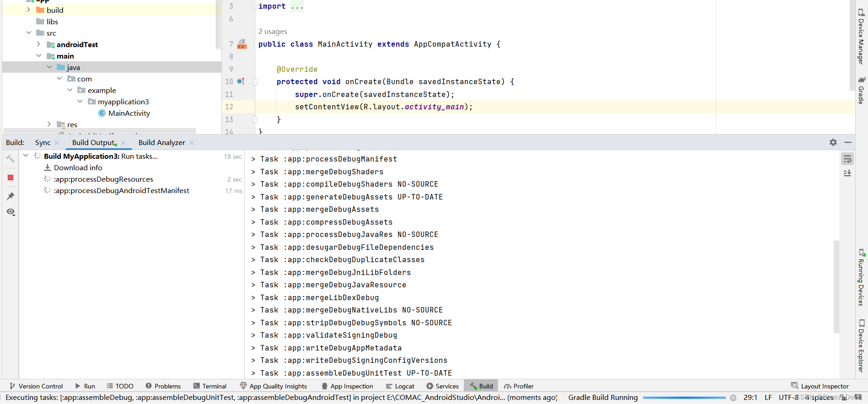Collapse Build MyApplication3 node
The image size is (868, 404).
(x=26, y=156)
